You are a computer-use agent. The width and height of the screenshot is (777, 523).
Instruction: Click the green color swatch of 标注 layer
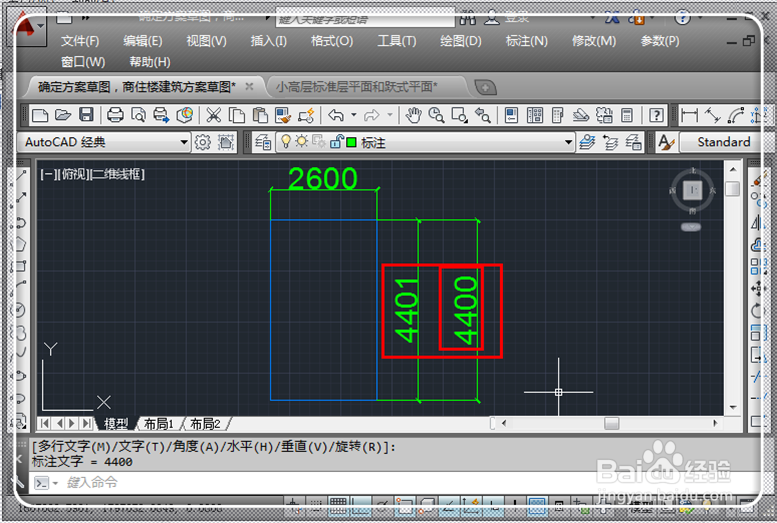(351, 142)
